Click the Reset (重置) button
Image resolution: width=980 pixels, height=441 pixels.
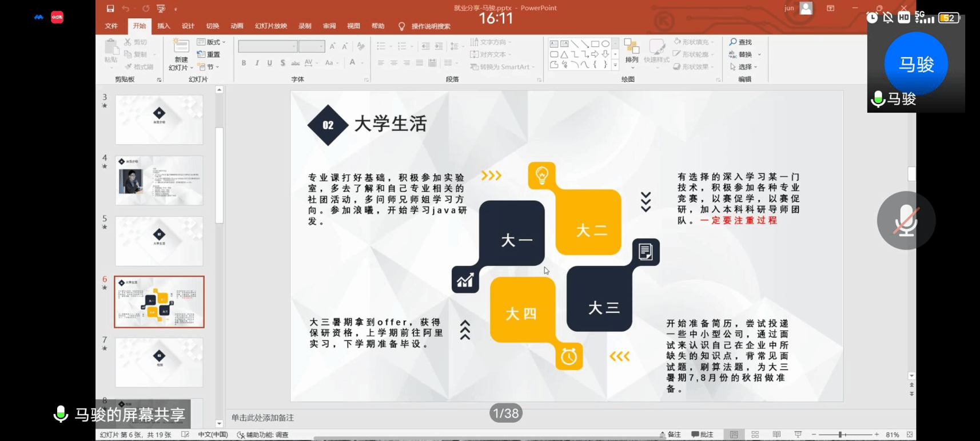coord(209,54)
